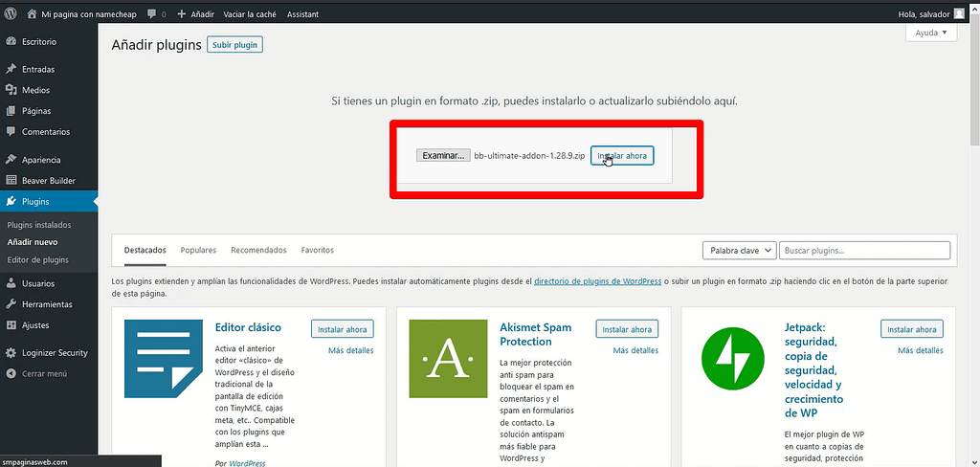Open Plugins instalados submenu item
Screen dimensions: 980x467
coord(39,225)
